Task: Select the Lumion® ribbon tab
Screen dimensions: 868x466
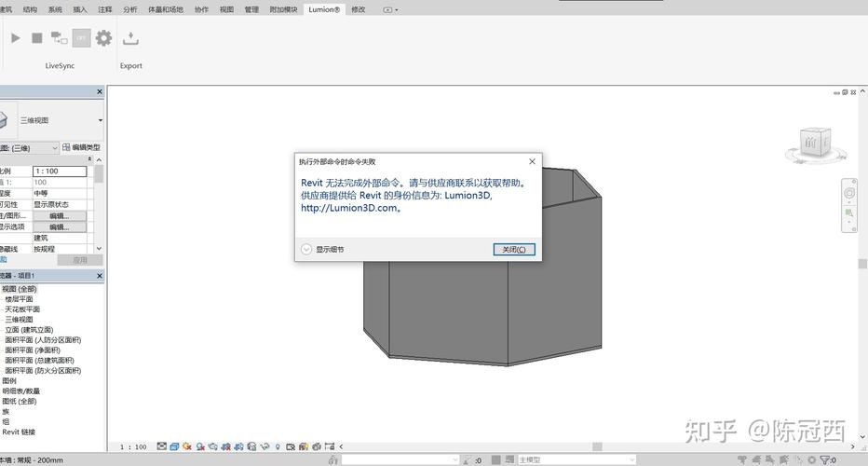Action: 324,9
